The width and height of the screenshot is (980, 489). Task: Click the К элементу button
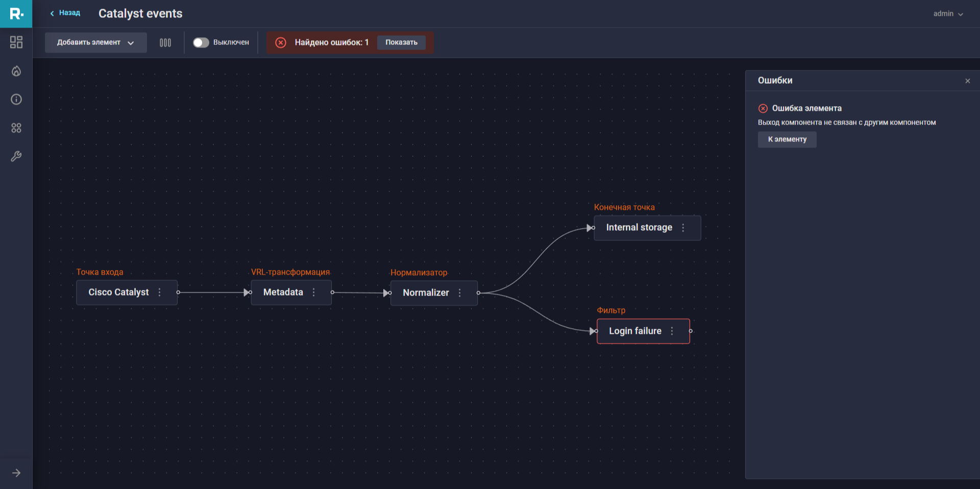pyautogui.click(x=787, y=140)
